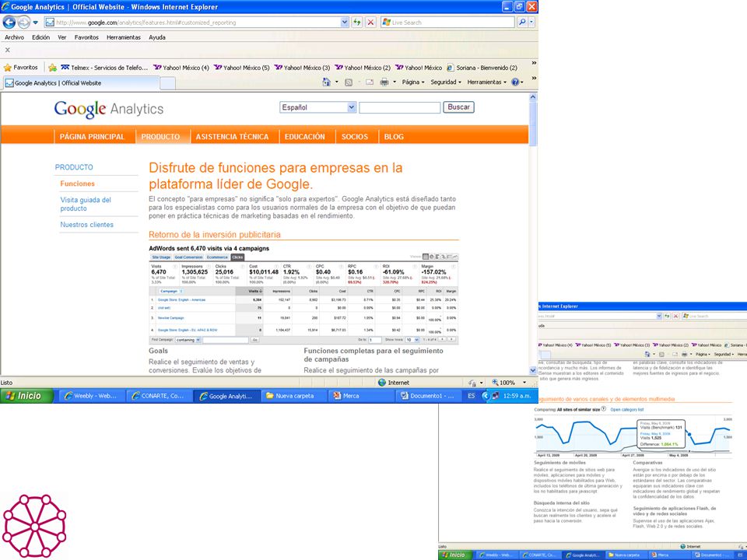The width and height of the screenshot is (747, 560).
Task: Go back with the Back arrow button
Action: tap(9, 22)
